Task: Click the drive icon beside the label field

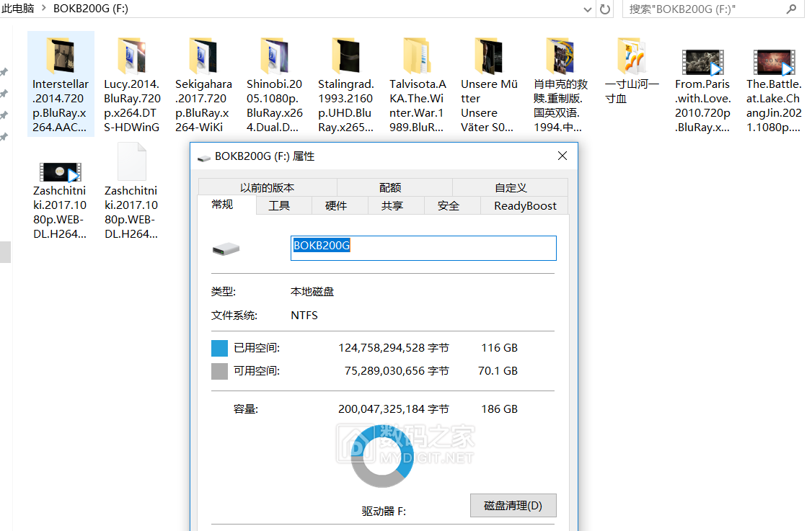Action: (x=226, y=249)
